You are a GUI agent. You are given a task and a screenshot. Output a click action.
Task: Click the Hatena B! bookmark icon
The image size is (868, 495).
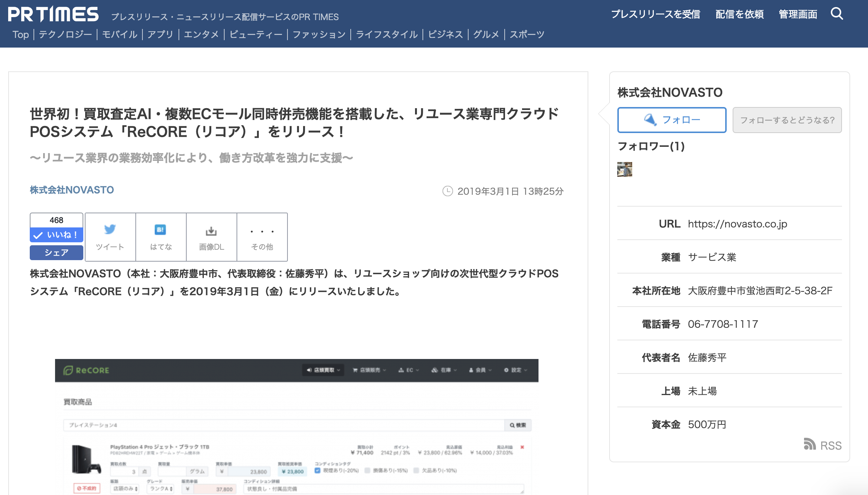point(160,230)
